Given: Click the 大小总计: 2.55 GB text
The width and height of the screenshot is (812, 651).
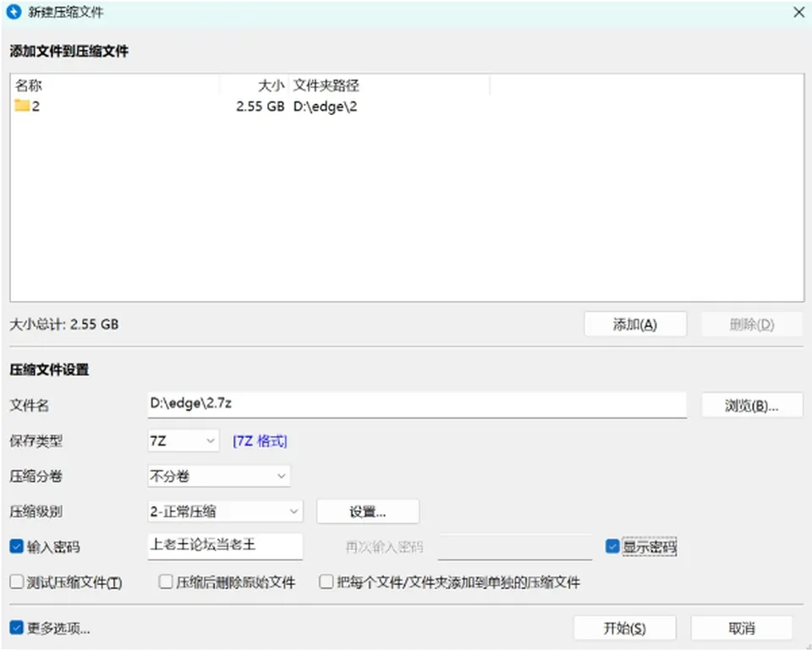Looking at the screenshot, I should pos(64,325).
